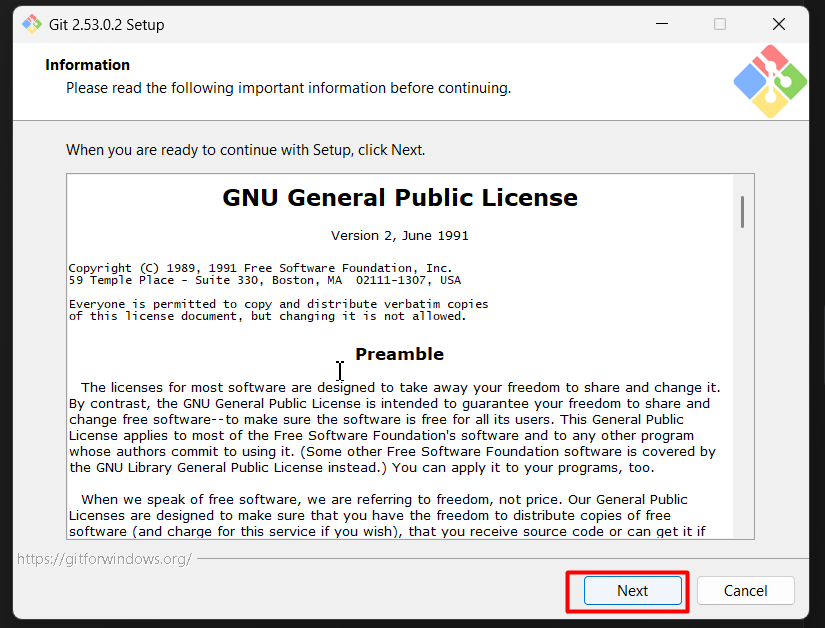The width and height of the screenshot is (825, 628).
Task: Click the 'Everyone is permitted to copy' line
Action: click(278, 304)
